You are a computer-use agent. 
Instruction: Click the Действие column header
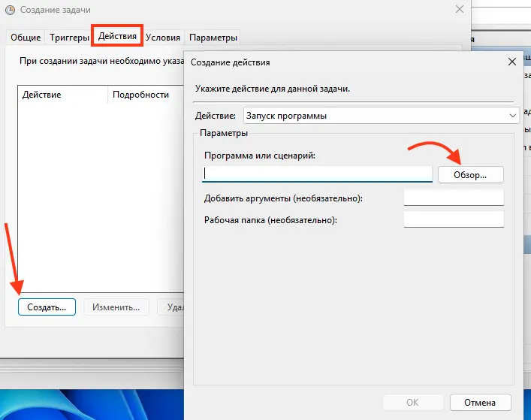[x=62, y=95]
